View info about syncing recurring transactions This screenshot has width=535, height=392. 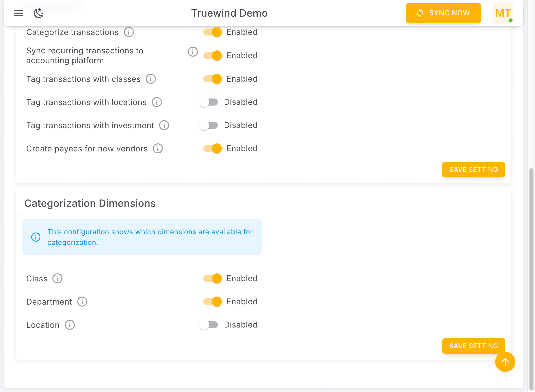coord(193,52)
